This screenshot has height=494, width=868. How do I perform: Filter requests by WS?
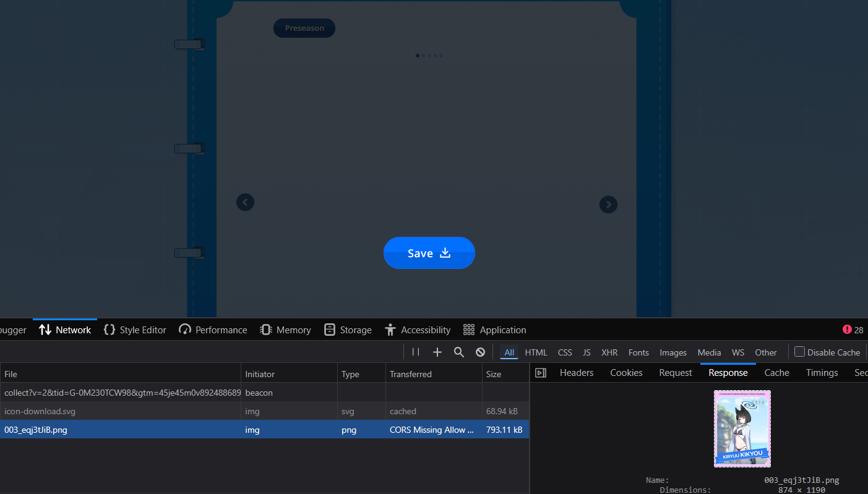(x=738, y=352)
